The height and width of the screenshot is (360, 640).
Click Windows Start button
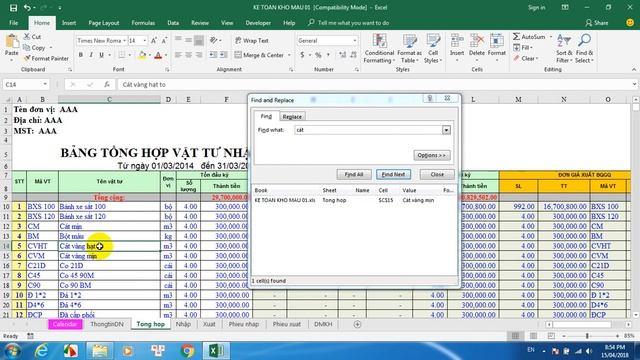tap(12, 351)
